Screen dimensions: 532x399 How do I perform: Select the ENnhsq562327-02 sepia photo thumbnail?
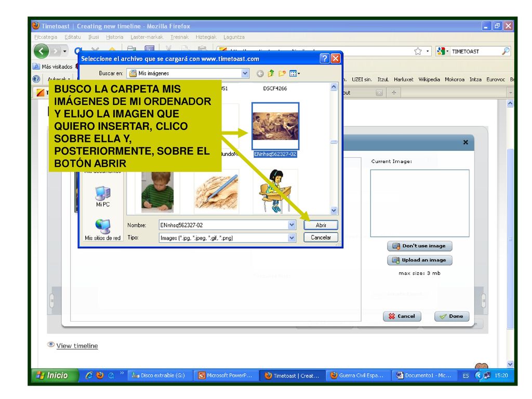[275, 126]
